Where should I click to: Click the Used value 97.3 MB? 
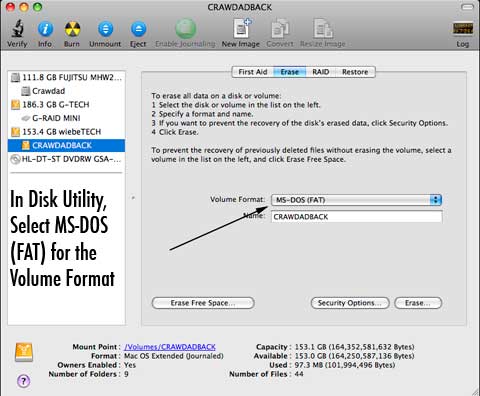[345, 365]
